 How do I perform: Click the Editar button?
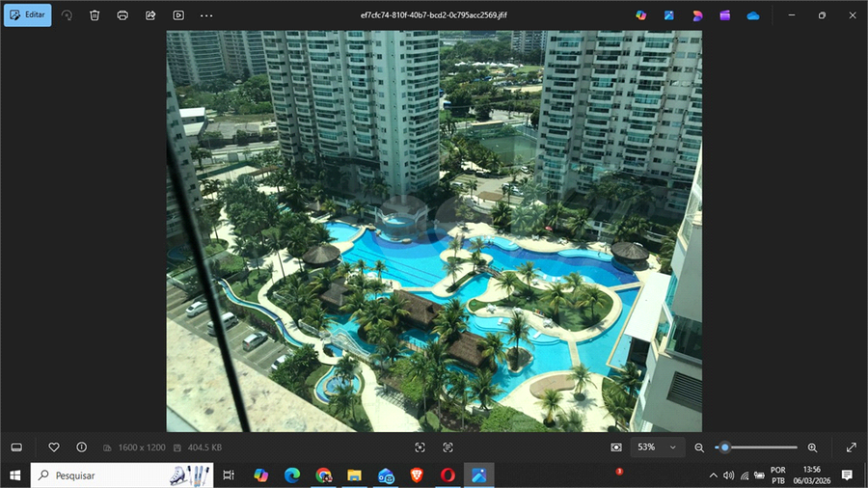click(27, 15)
